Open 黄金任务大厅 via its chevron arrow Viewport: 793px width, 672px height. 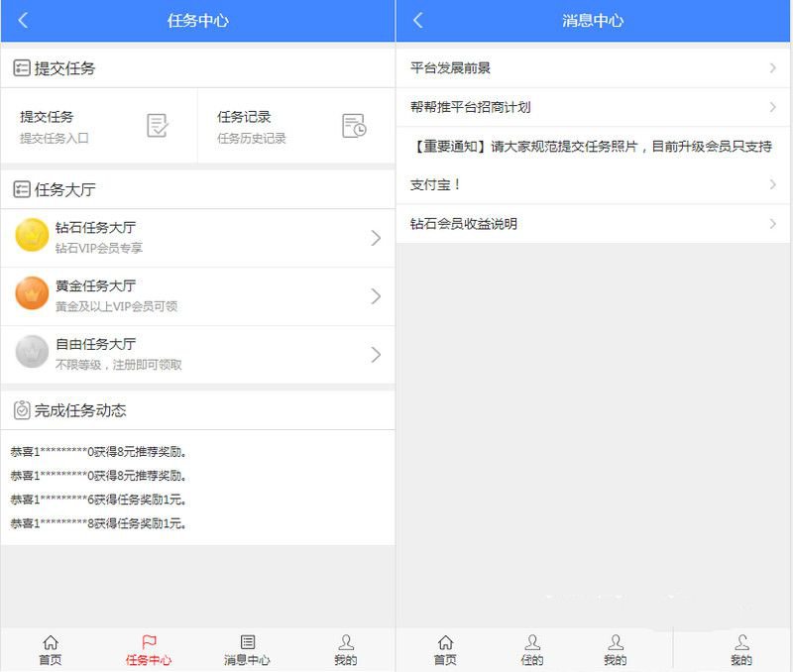click(376, 296)
